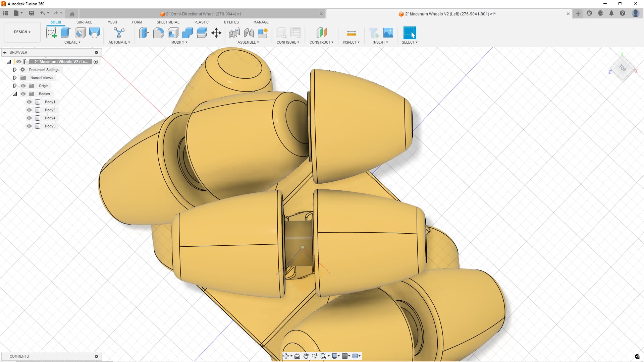Select Body4 in the browser tree
Viewport: 644px width, 362px height.
pyautogui.click(x=50, y=118)
